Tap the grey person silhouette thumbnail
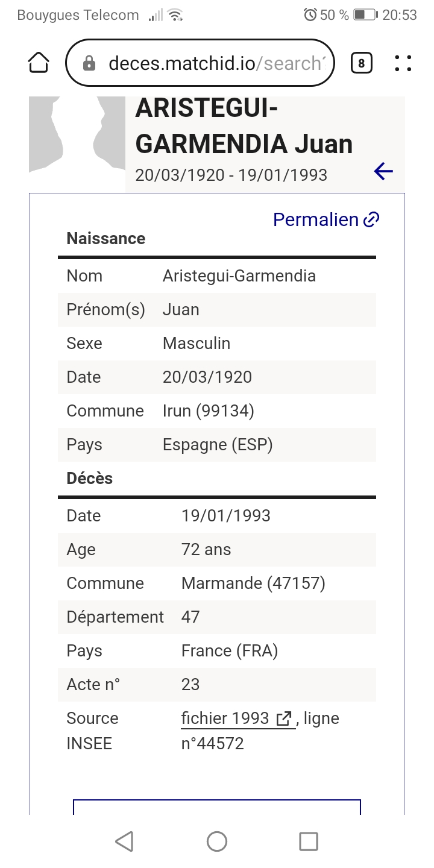The image size is (434, 868). coord(77,134)
